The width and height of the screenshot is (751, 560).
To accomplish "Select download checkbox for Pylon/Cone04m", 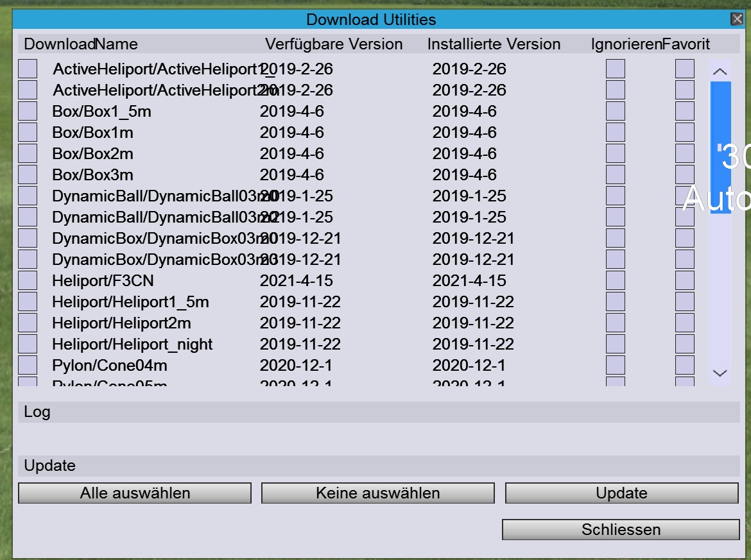I will [x=28, y=365].
